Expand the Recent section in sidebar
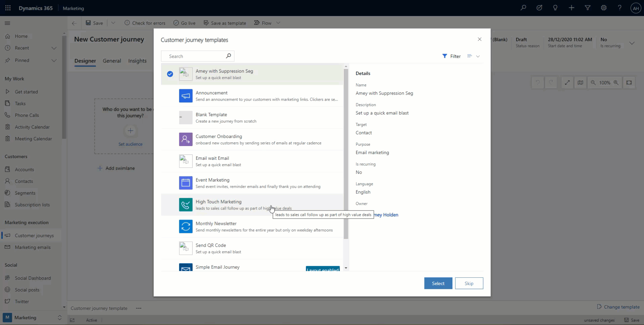644x325 pixels. click(54, 48)
